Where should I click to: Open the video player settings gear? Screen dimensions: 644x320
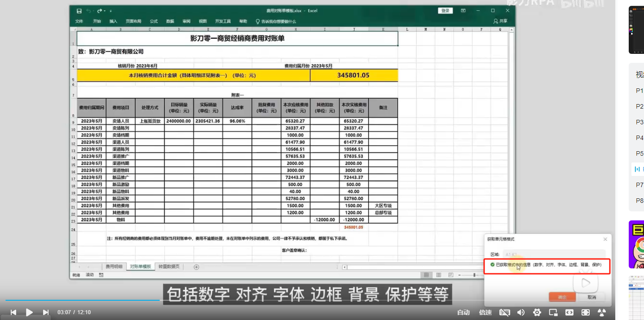[537, 312]
